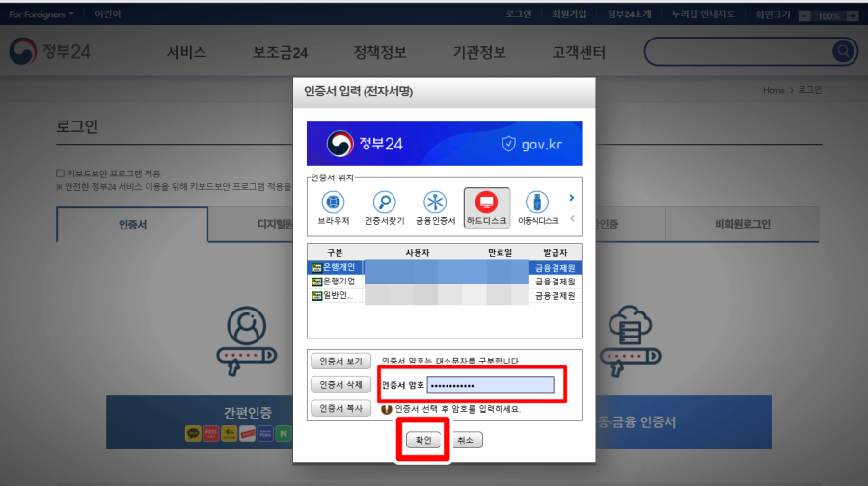
Task: Click the cloud 금융 인증서 icon
Action: click(630, 341)
